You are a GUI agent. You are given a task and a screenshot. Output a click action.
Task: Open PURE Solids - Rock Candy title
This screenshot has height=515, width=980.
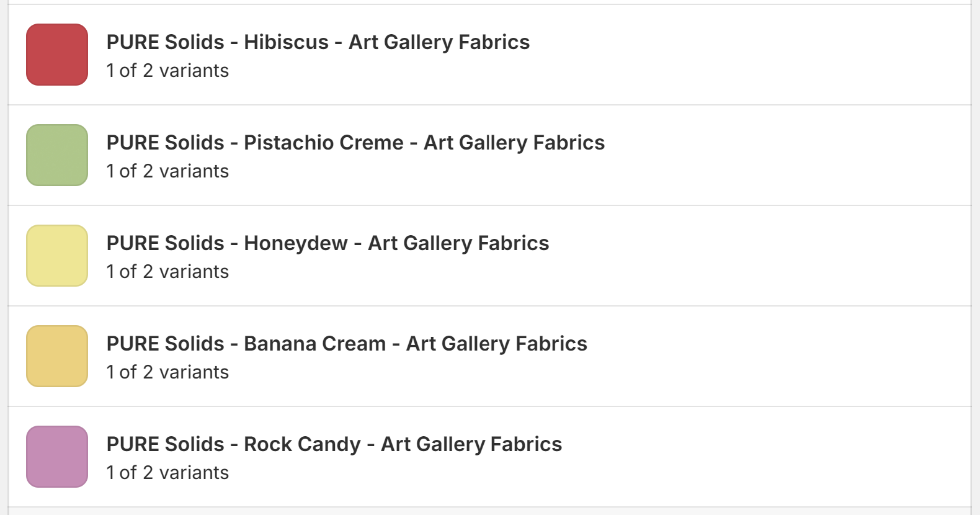[x=334, y=444]
